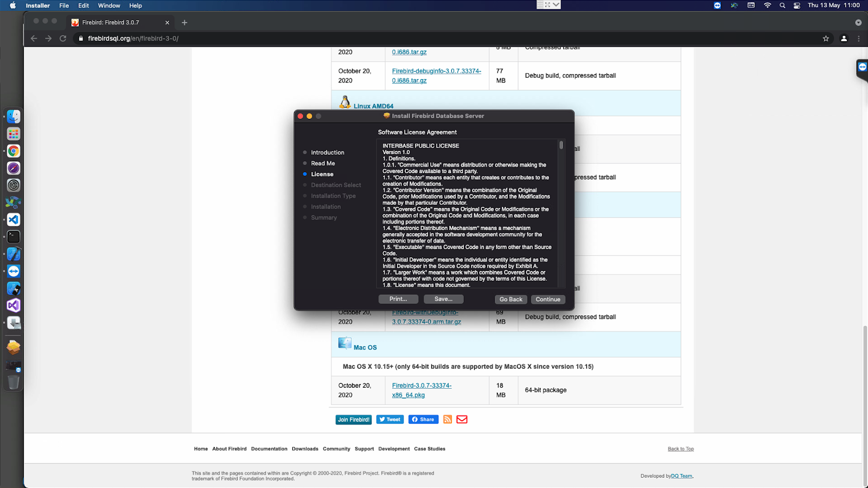Reload the Firebird page
This screenshot has width=868, height=488.
pyautogui.click(x=63, y=39)
